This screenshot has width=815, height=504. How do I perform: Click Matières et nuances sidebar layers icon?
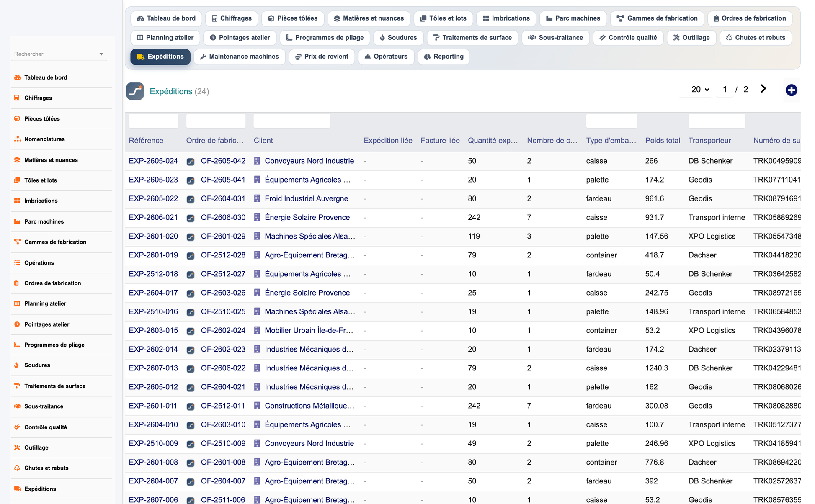coord(17,160)
